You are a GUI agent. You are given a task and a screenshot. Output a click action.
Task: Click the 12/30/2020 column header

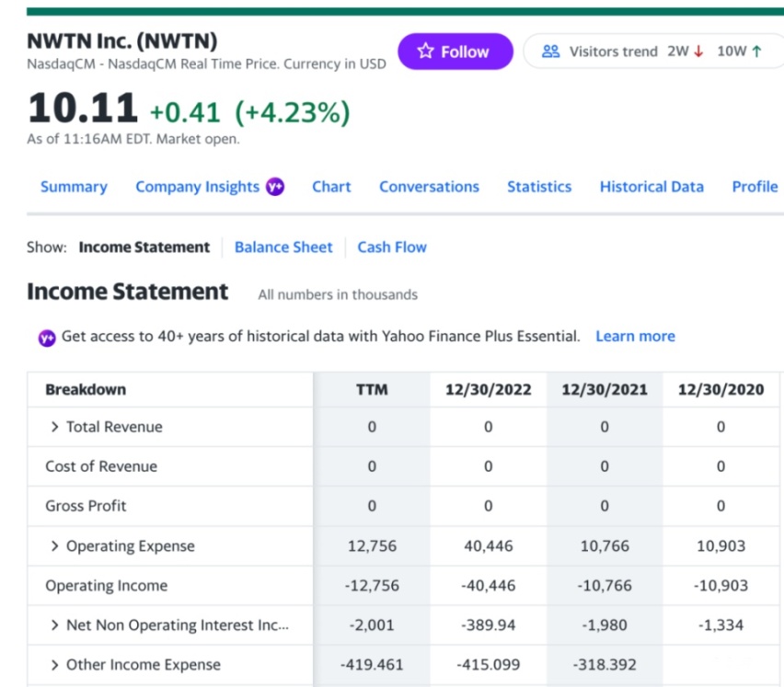click(x=721, y=390)
